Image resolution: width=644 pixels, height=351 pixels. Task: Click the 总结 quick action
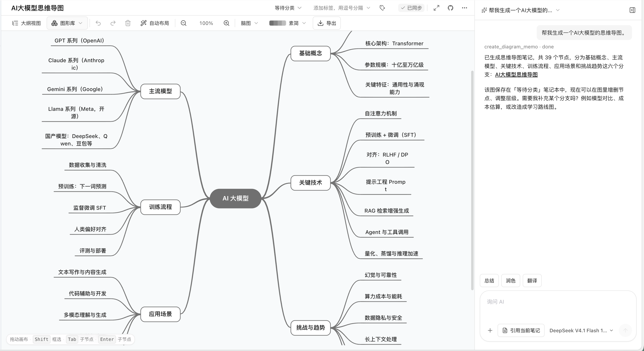(x=489, y=281)
